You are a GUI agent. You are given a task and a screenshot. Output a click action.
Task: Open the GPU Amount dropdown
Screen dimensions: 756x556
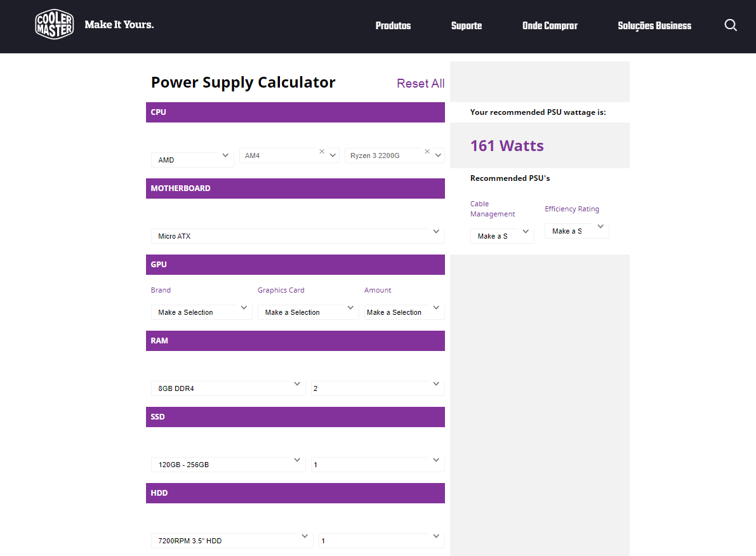[404, 312]
